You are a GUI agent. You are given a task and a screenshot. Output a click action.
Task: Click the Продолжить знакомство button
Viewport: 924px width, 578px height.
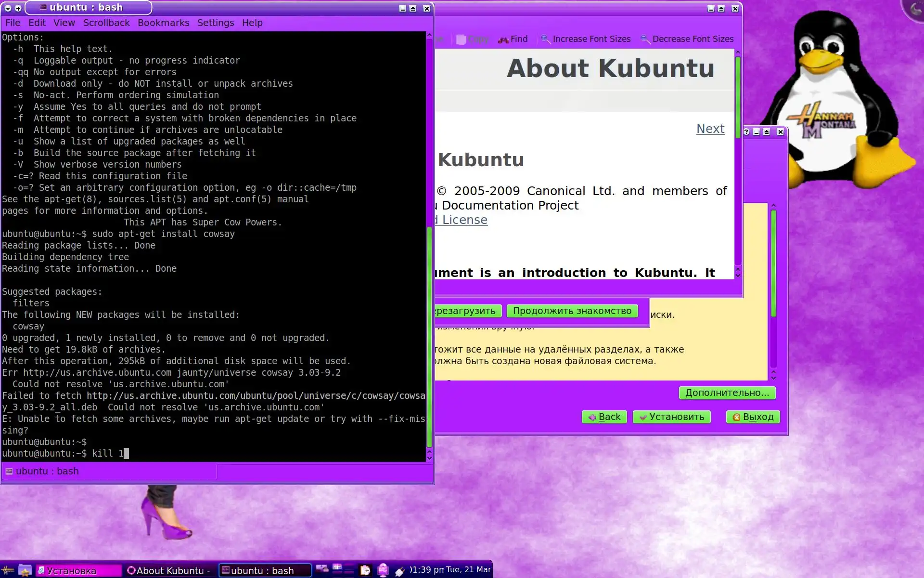[572, 311]
